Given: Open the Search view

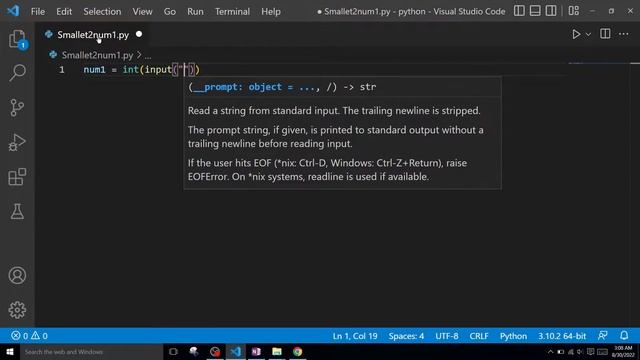Looking at the screenshot, I should point(17,73).
